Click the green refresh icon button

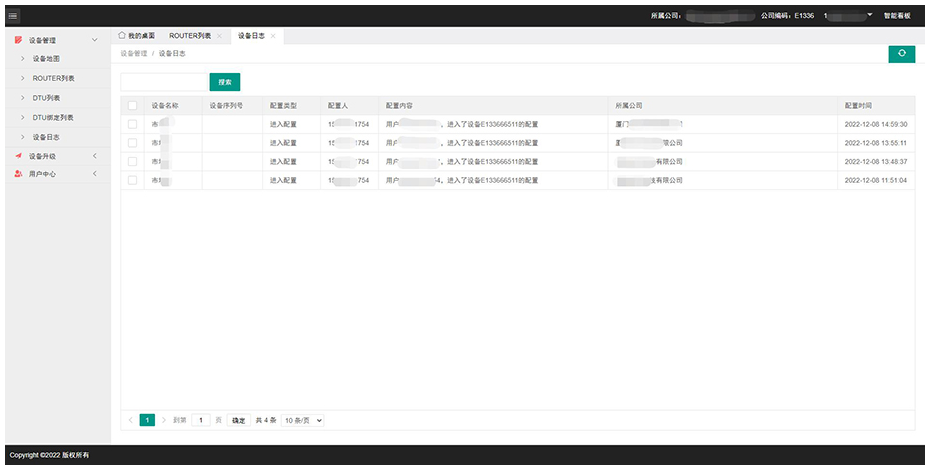tap(901, 54)
